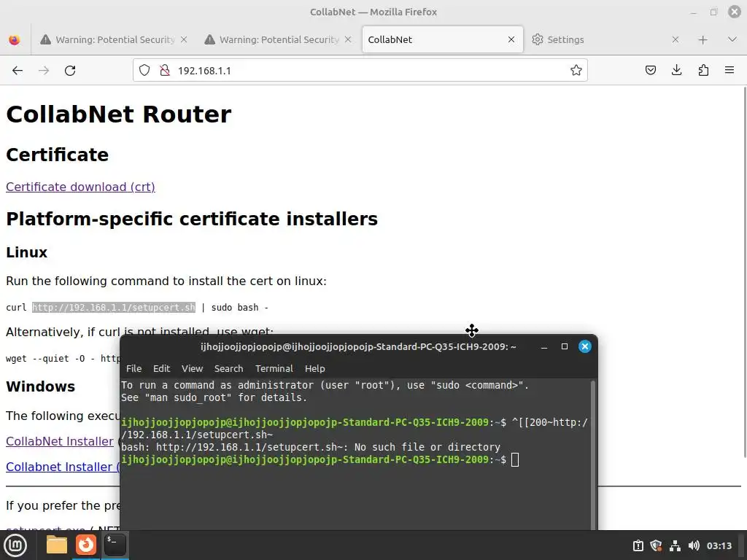Image resolution: width=747 pixels, height=560 pixels.
Task: Reload the current page
Action: pos(70,71)
